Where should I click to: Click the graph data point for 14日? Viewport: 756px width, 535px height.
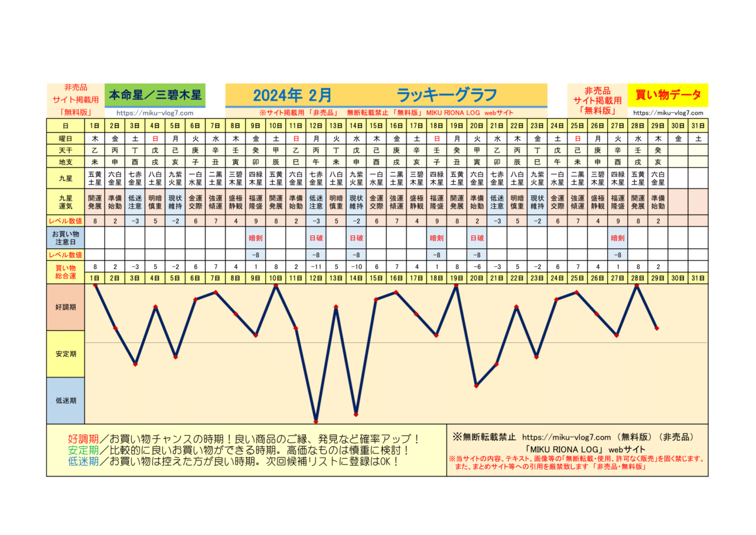[x=356, y=414]
